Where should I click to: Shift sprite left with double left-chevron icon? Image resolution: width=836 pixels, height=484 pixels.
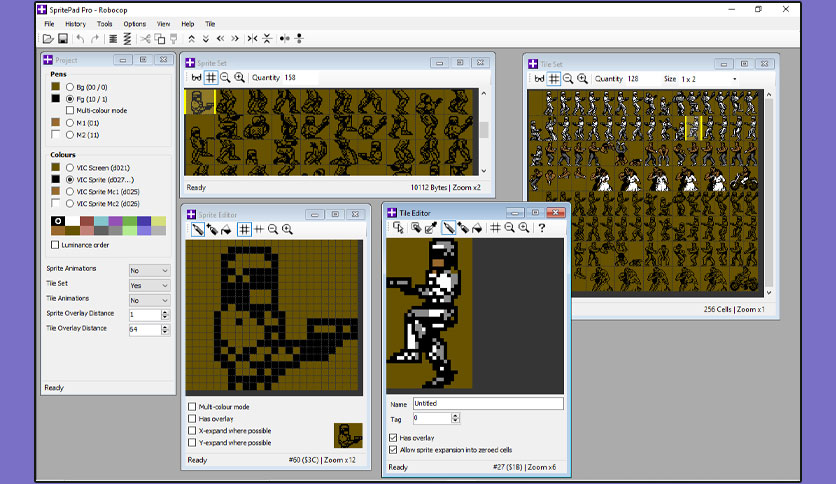(x=220, y=38)
